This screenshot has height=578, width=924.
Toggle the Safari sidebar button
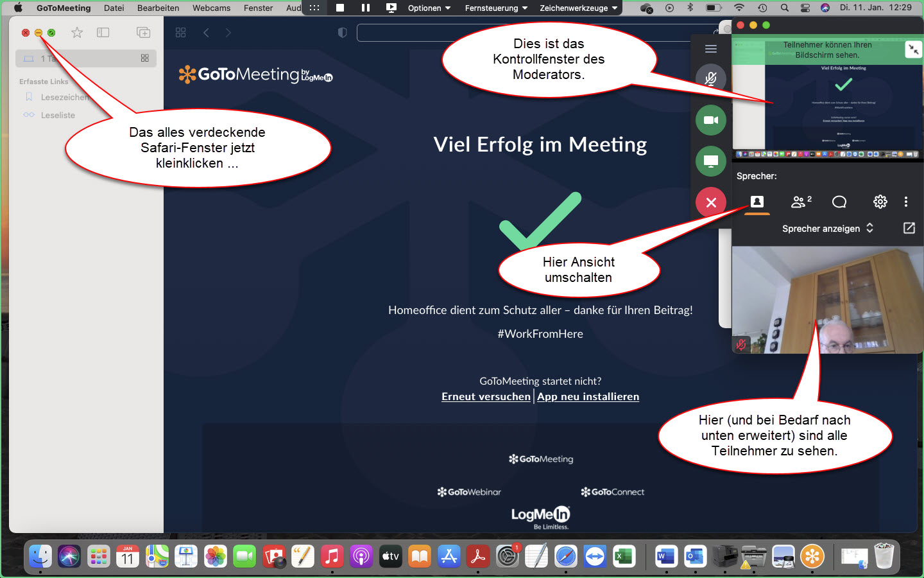(103, 32)
